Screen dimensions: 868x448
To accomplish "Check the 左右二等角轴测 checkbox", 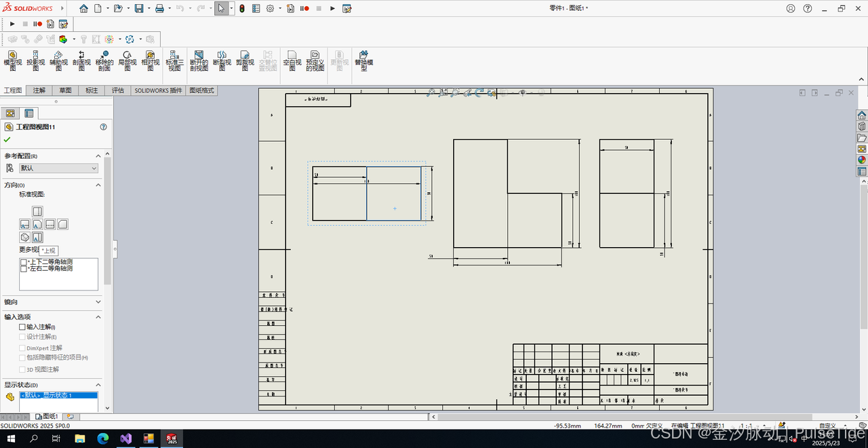I will tap(24, 269).
